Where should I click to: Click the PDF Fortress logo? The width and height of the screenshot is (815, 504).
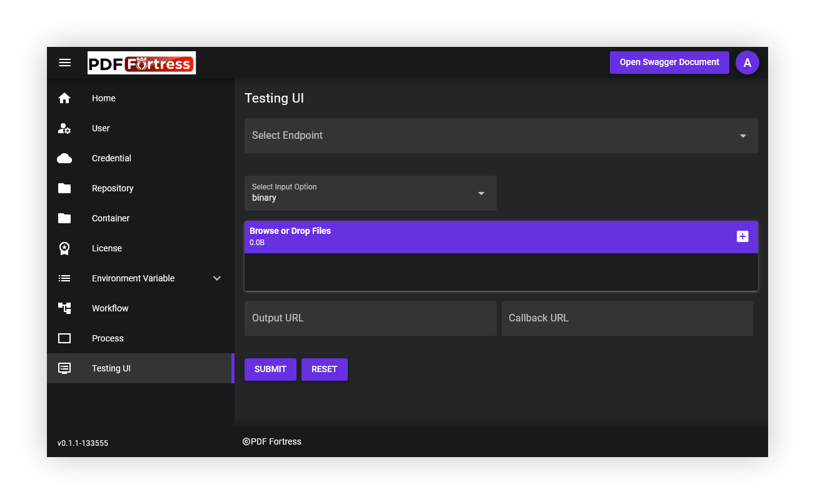click(141, 63)
